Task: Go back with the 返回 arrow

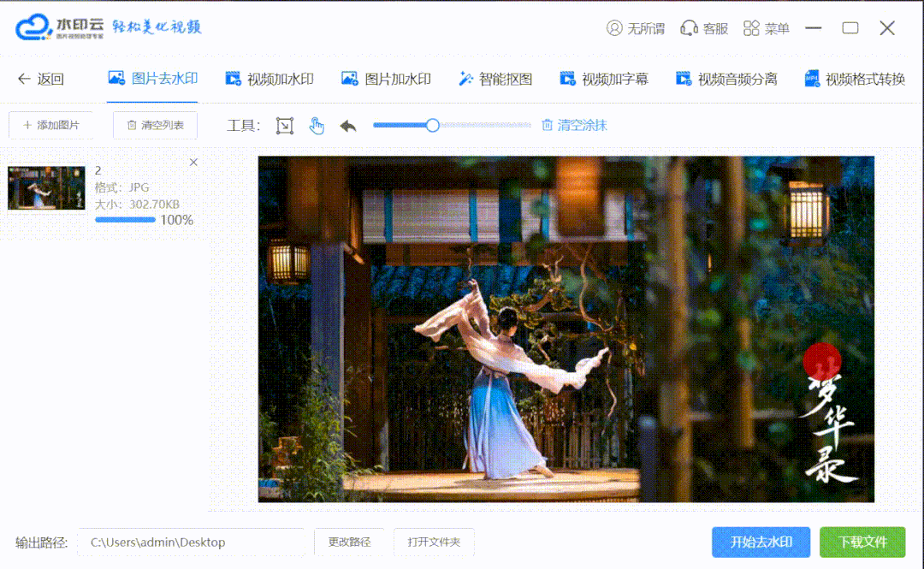Action: [41, 79]
